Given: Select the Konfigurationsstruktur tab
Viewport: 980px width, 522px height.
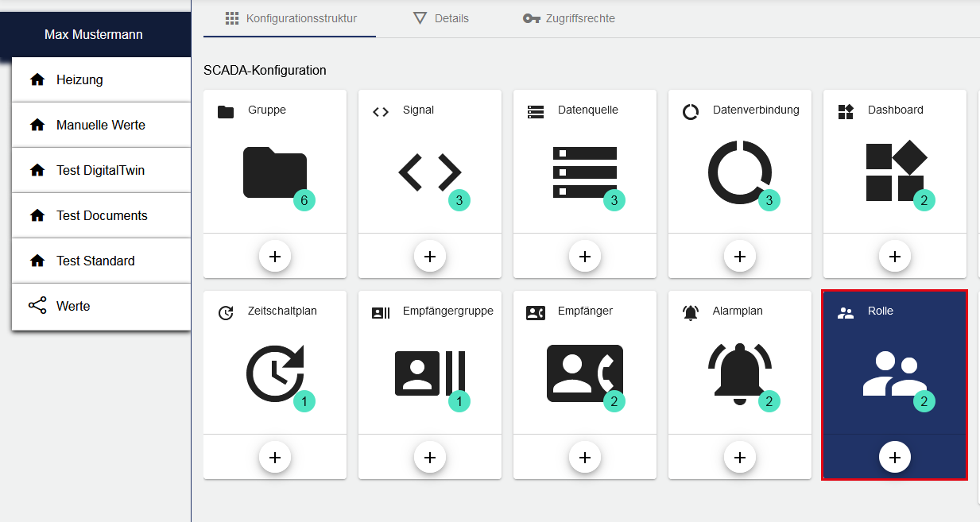Looking at the screenshot, I should 290,18.
